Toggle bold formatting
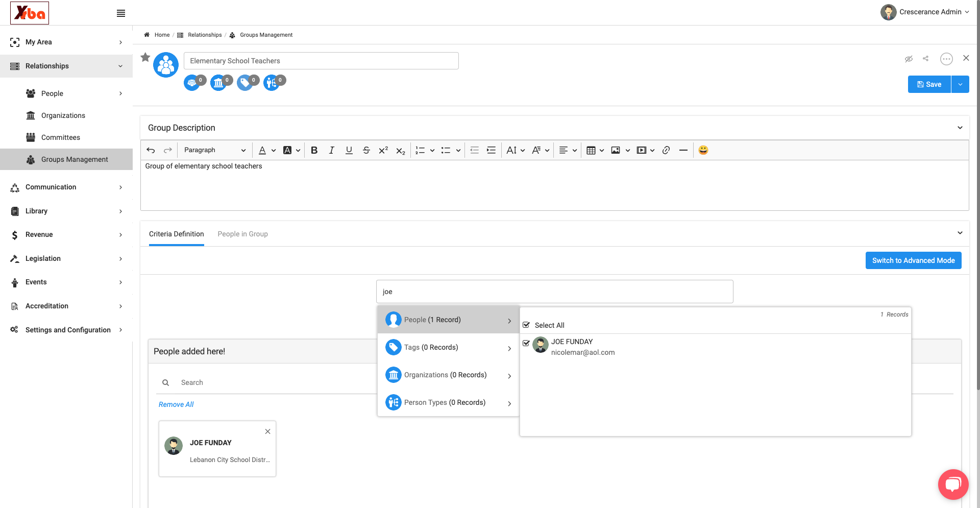Viewport: 980px width, 508px height. coord(314,150)
